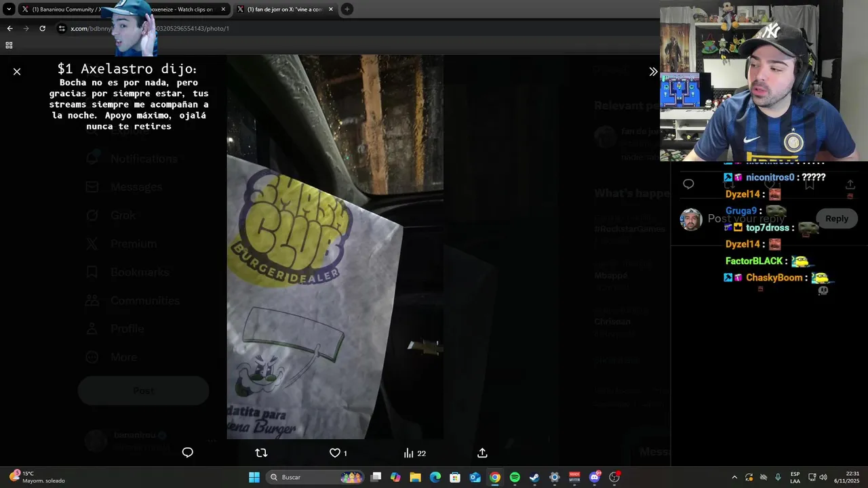Open File Explorer from the taskbar
This screenshot has width=868, height=488.
pyautogui.click(x=416, y=477)
